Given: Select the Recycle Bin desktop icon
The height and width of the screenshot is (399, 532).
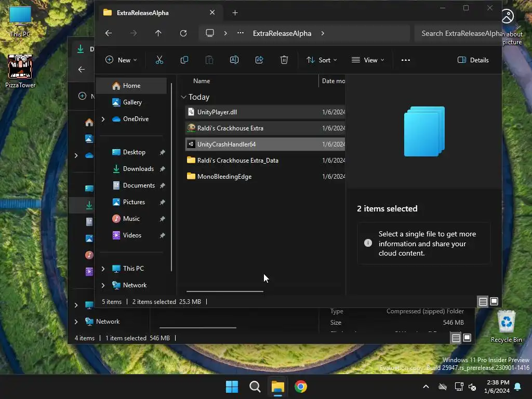Looking at the screenshot, I should pyautogui.click(x=506, y=327).
